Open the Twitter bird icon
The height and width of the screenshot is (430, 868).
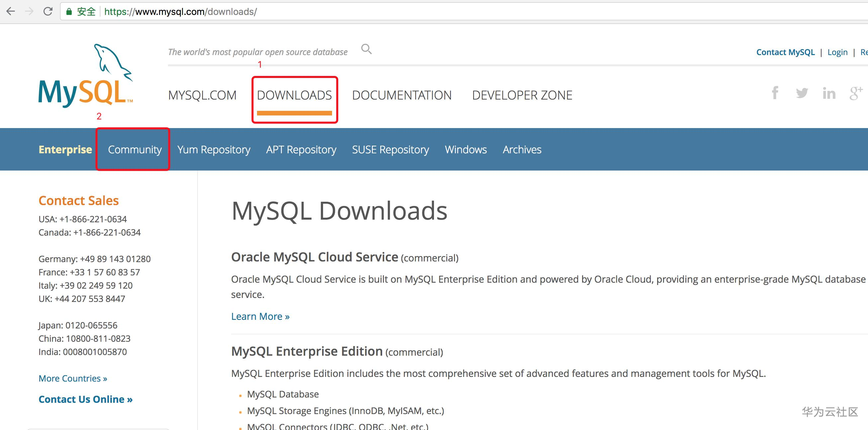802,93
